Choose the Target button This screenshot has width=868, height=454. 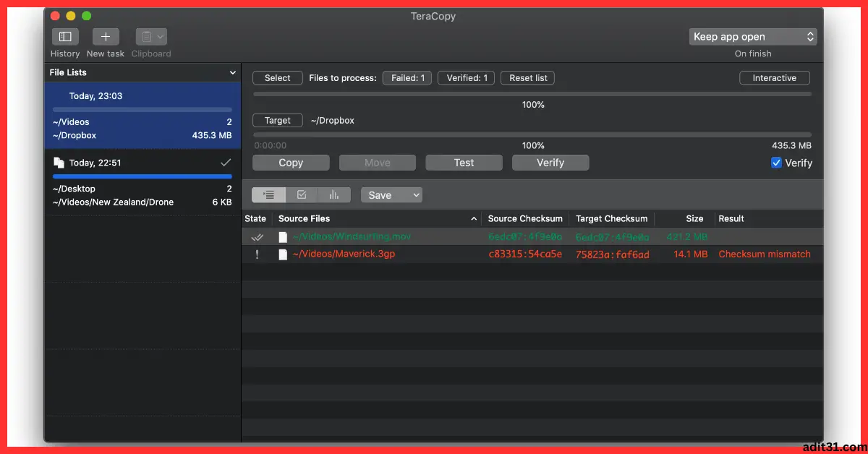click(x=277, y=121)
